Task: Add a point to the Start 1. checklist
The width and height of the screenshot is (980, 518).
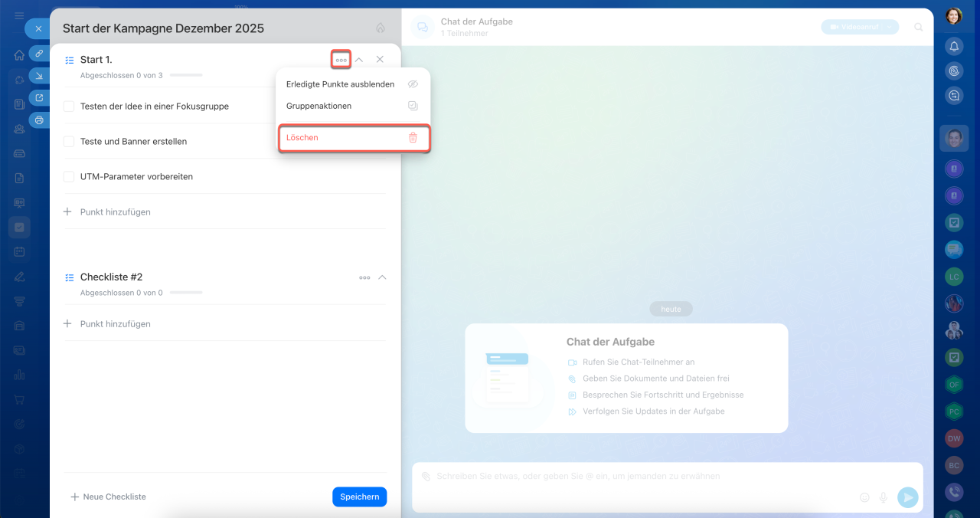Action: click(x=107, y=212)
